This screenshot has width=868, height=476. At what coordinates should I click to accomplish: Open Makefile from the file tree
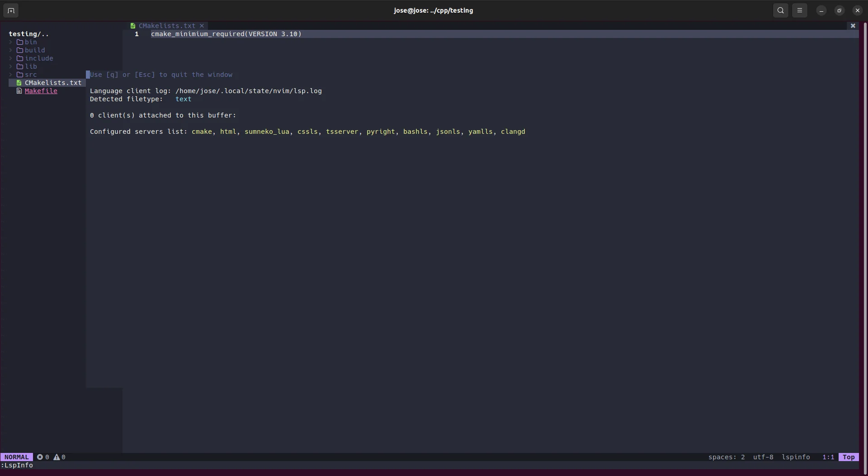pos(42,91)
